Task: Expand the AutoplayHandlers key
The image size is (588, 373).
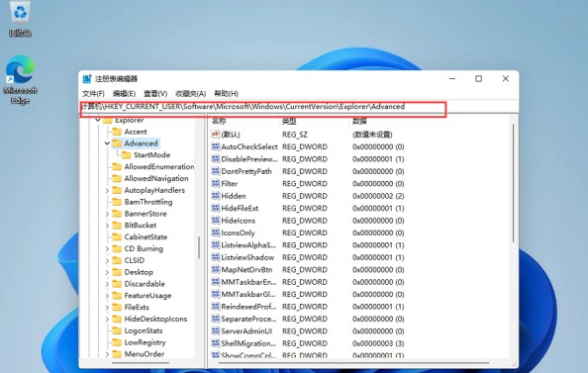Action: pos(107,190)
